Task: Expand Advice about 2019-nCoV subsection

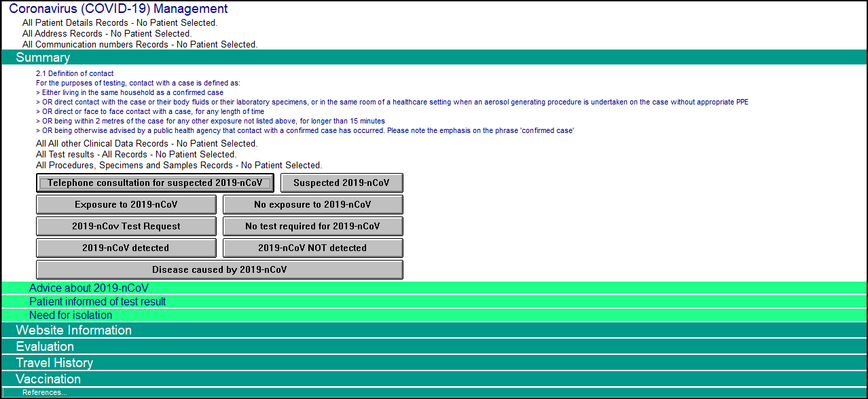Action: coord(88,288)
